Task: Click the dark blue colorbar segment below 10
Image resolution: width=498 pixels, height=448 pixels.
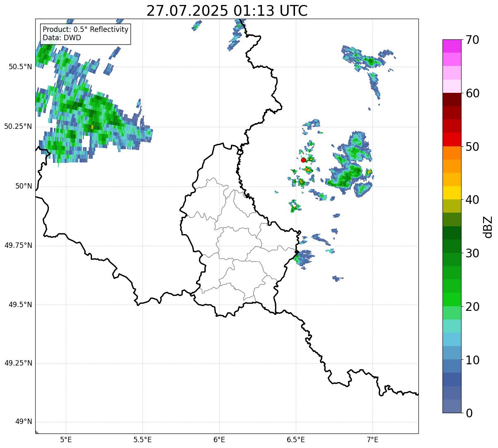Action: [x=452, y=379]
